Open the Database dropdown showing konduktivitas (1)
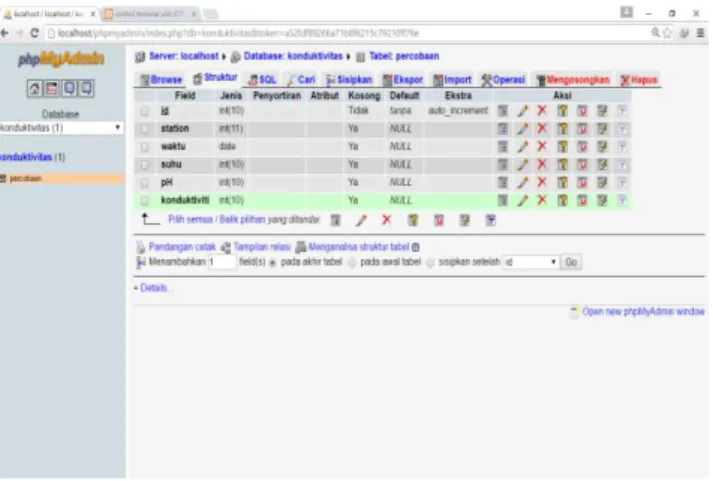Viewport: 713px width, 481px height. click(x=61, y=128)
